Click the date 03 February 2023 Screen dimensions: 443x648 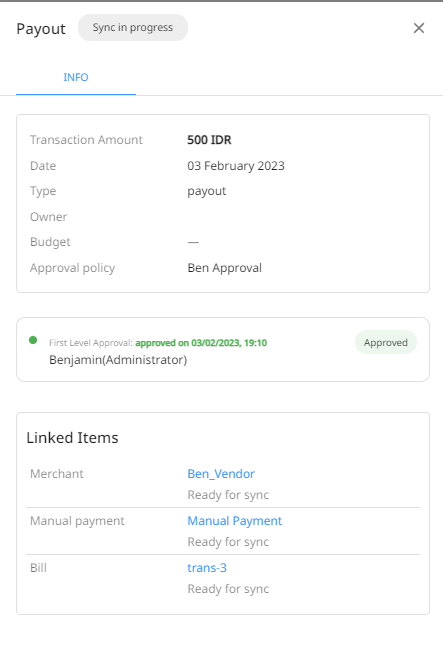236,166
